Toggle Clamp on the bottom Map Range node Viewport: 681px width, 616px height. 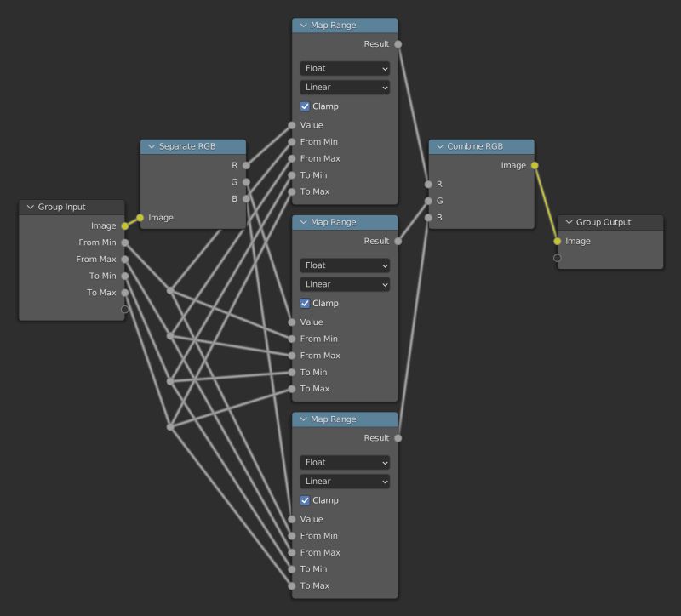point(305,500)
